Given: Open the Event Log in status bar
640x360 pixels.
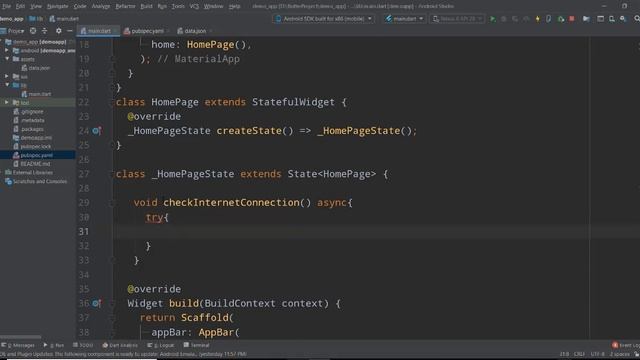Looking at the screenshot, I should click(626, 345).
